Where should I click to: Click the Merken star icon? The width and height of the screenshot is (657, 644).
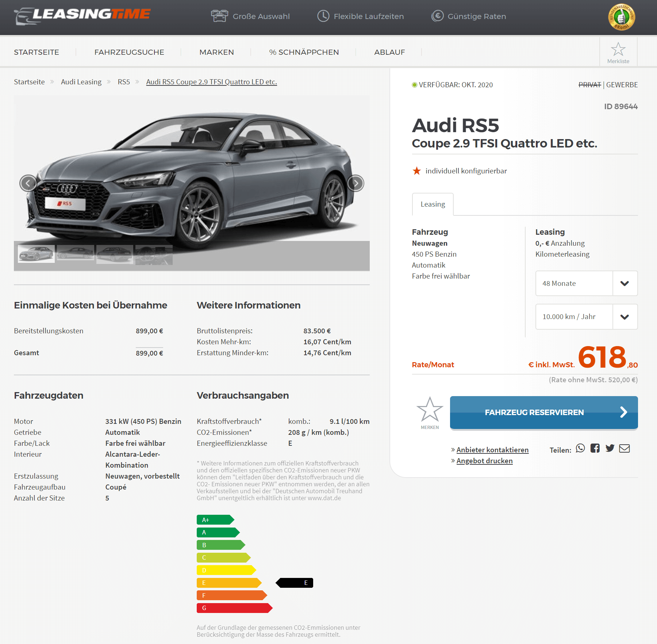point(430,409)
